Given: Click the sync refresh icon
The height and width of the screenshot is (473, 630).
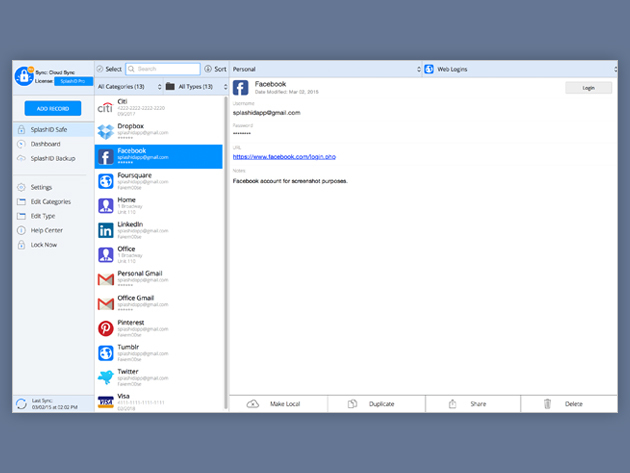Looking at the screenshot, I should pyautogui.click(x=21, y=403).
